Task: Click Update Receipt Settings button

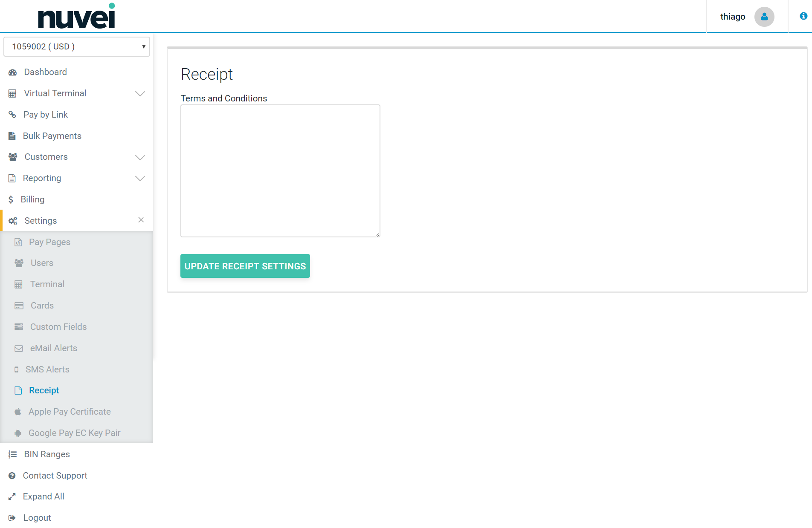Action: (x=245, y=266)
